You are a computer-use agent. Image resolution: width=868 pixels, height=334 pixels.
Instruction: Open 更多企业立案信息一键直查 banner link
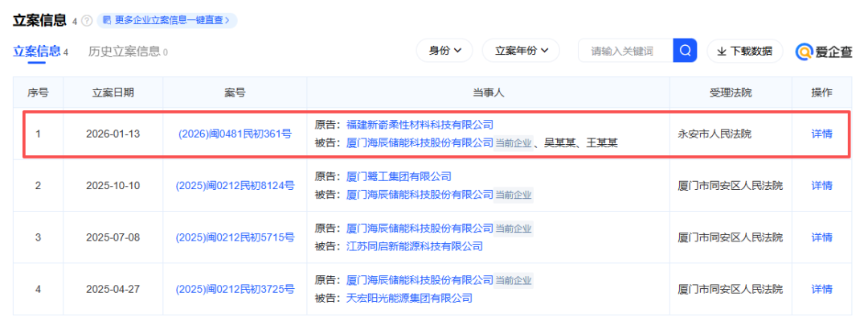pyautogui.click(x=167, y=20)
